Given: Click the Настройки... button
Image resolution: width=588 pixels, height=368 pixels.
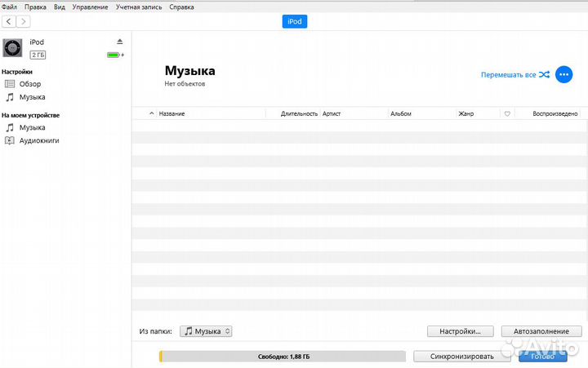Looking at the screenshot, I should (460, 331).
